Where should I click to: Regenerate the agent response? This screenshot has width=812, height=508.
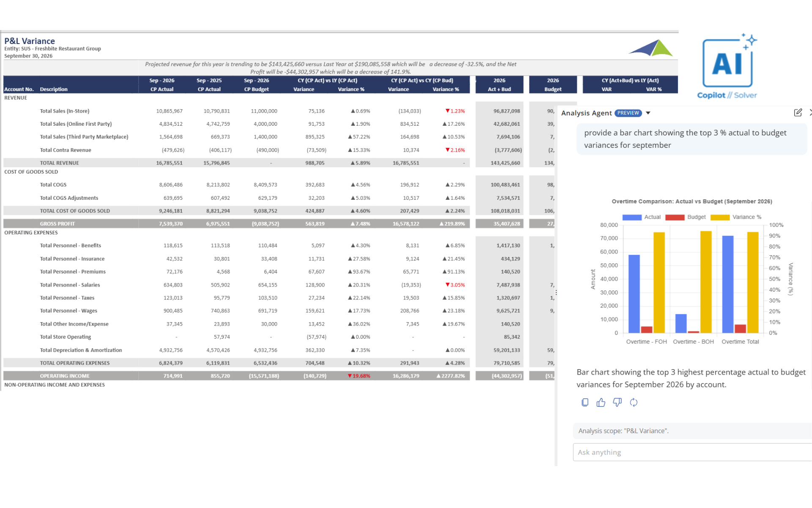634,403
